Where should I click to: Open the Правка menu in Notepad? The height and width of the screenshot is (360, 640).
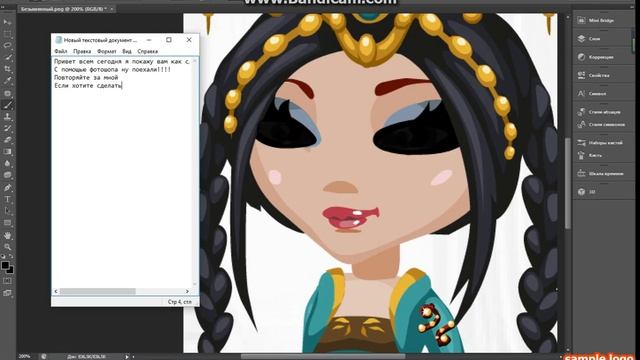point(82,51)
